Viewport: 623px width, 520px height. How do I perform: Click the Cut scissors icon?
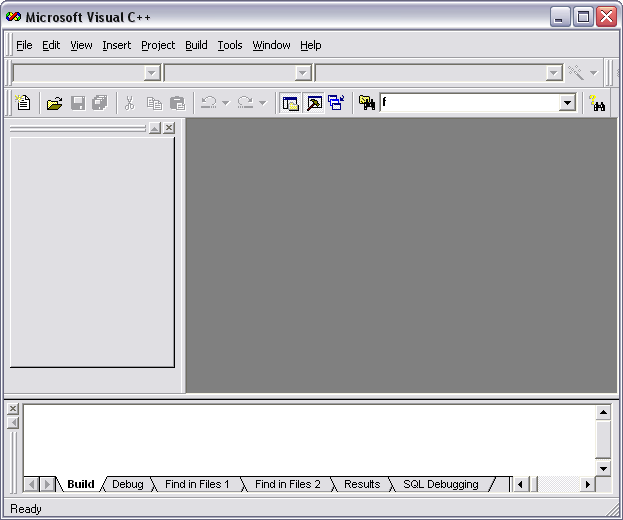coord(130,103)
